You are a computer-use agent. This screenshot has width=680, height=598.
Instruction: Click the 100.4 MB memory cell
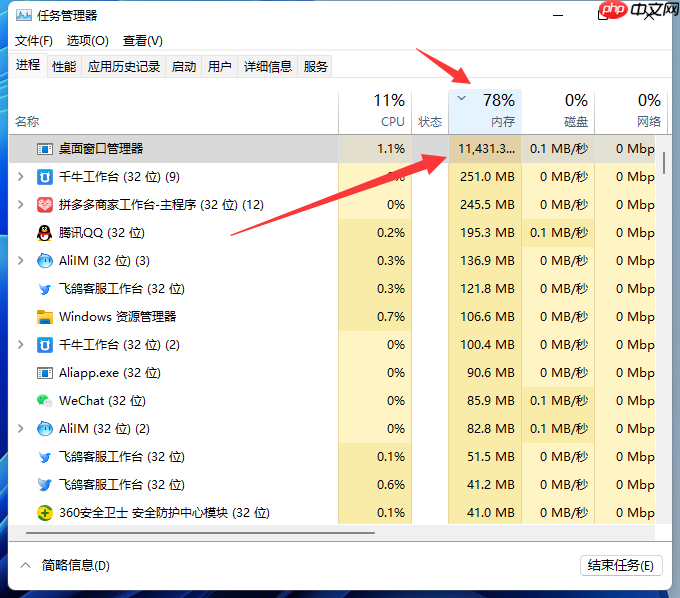click(x=487, y=345)
